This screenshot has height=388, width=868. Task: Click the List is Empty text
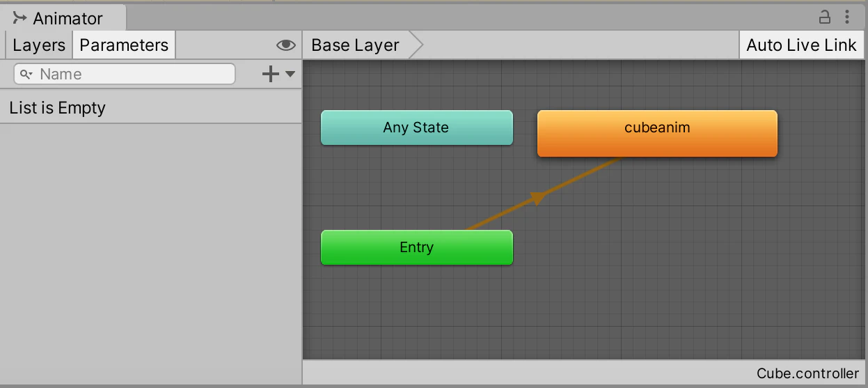tap(58, 108)
